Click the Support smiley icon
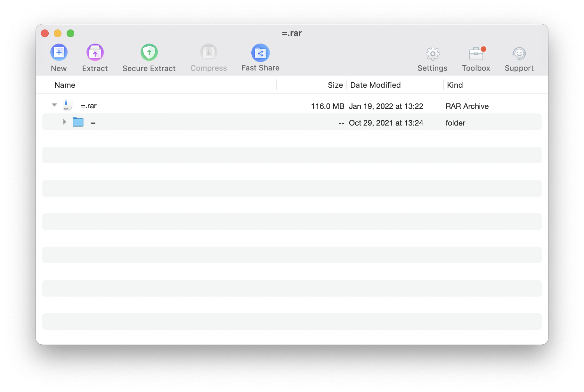Viewport: 584px width, 392px height. tap(519, 54)
